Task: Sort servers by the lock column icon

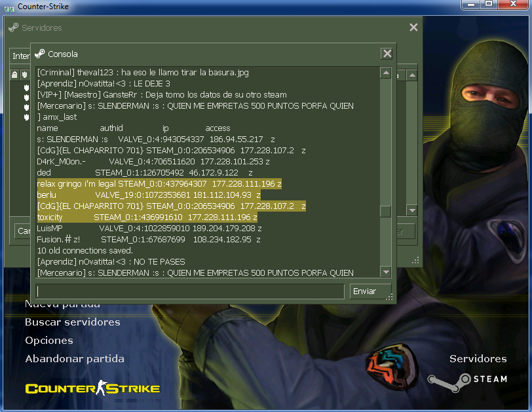Action: click(x=14, y=75)
